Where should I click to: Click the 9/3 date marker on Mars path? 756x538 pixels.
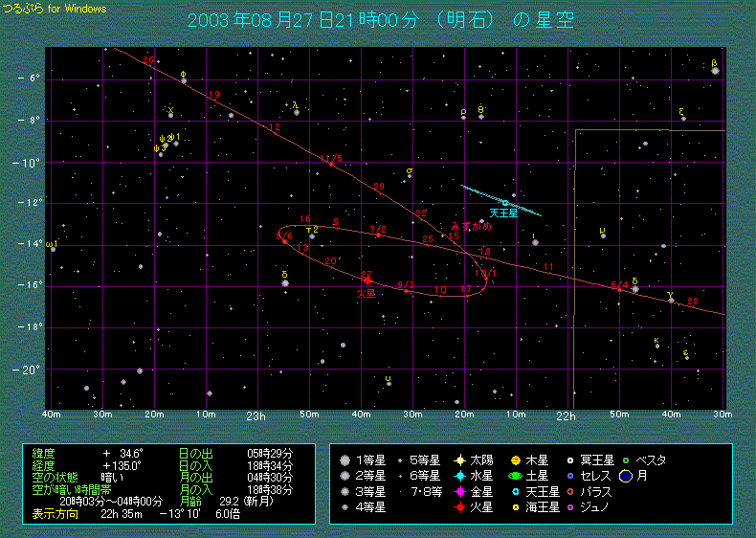coord(405,285)
